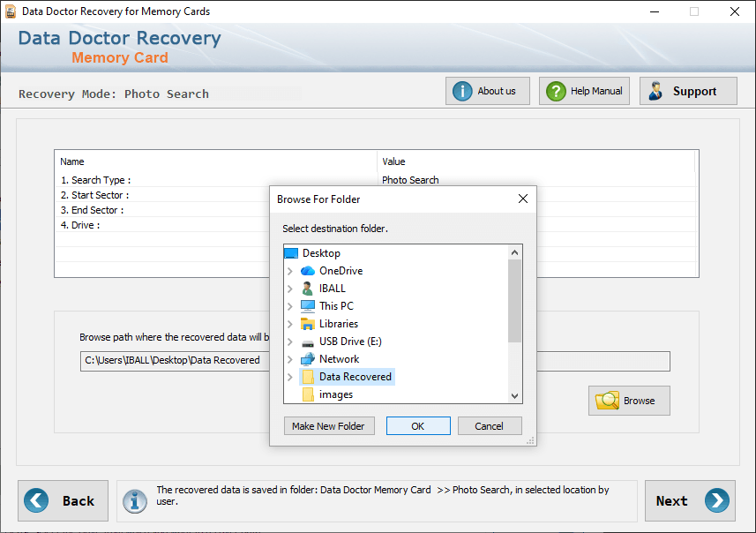Select Desktop in the folder tree

point(321,253)
